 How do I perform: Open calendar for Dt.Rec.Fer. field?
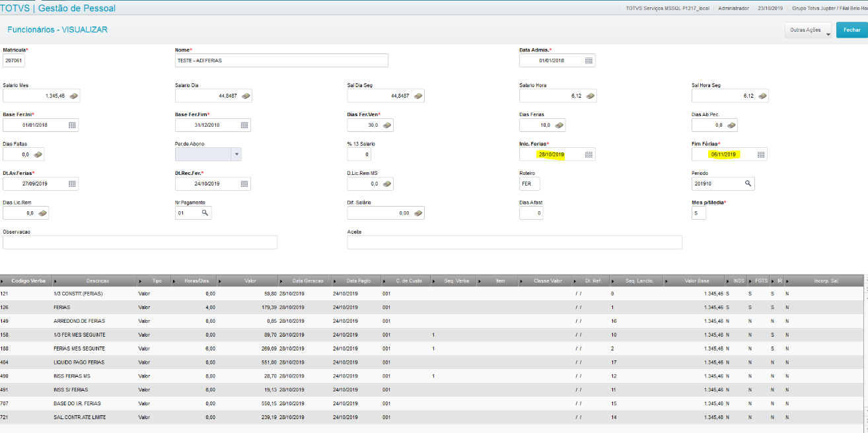(244, 184)
